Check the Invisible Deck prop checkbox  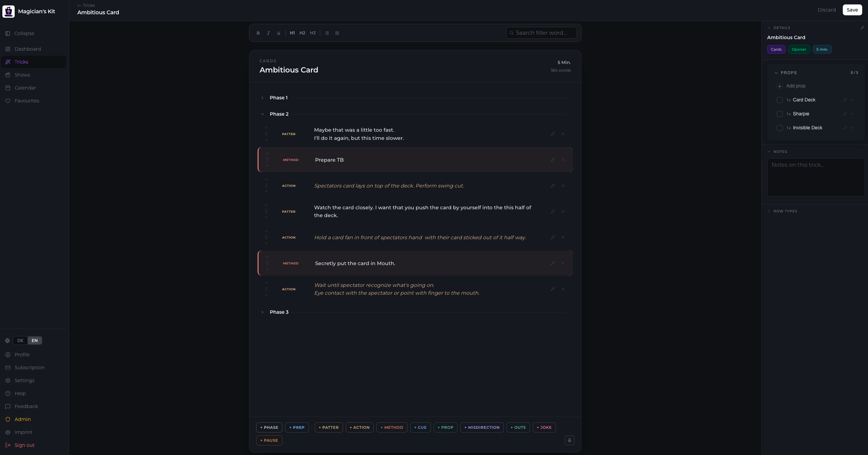click(779, 128)
